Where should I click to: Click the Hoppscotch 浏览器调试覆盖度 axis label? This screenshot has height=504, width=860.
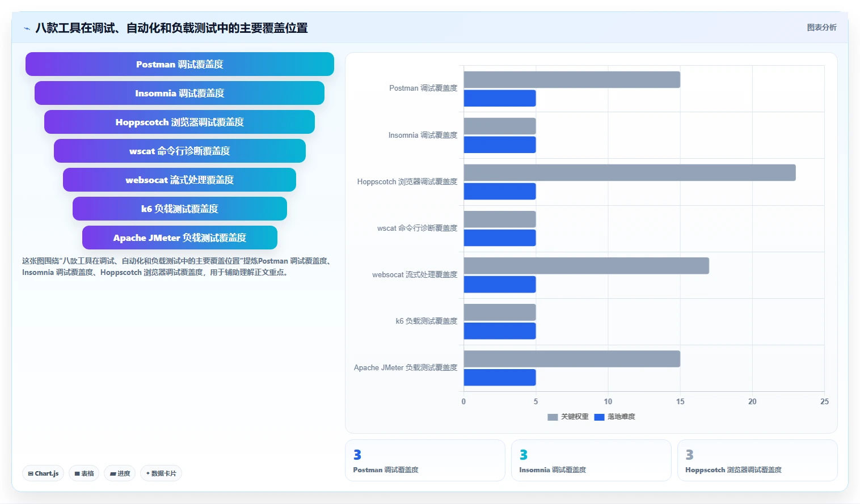coord(407,182)
